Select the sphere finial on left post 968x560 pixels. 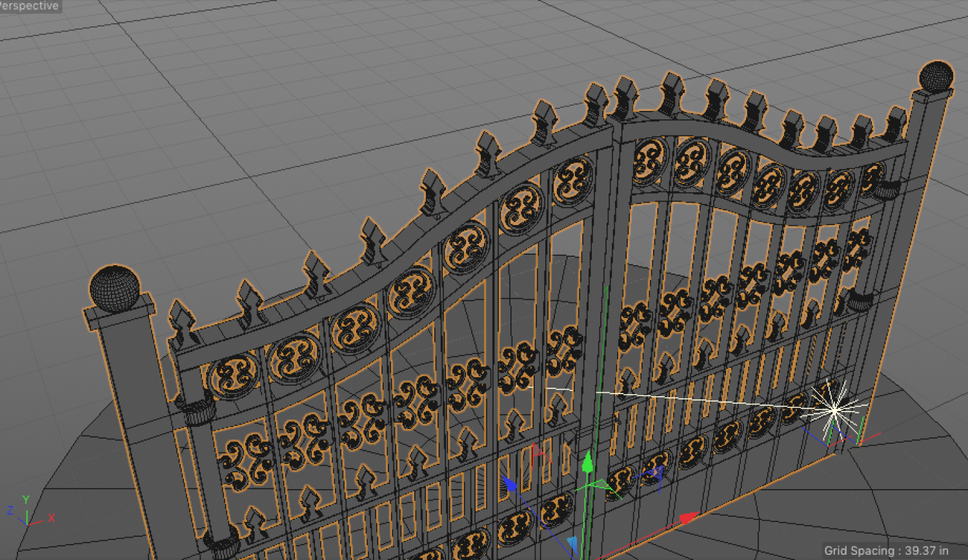point(114,288)
